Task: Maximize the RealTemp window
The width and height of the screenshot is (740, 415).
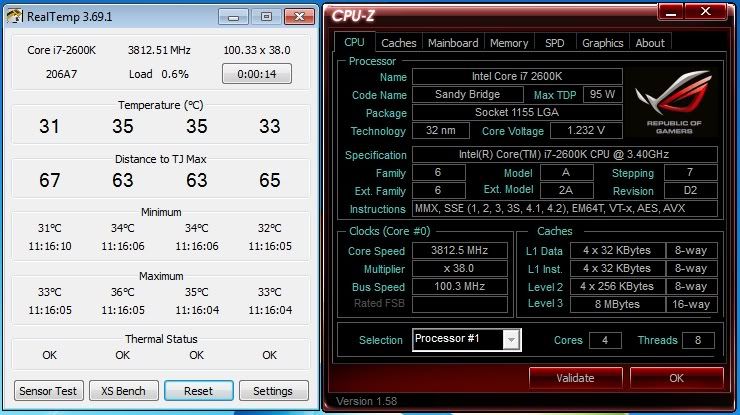Action: [x=265, y=16]
